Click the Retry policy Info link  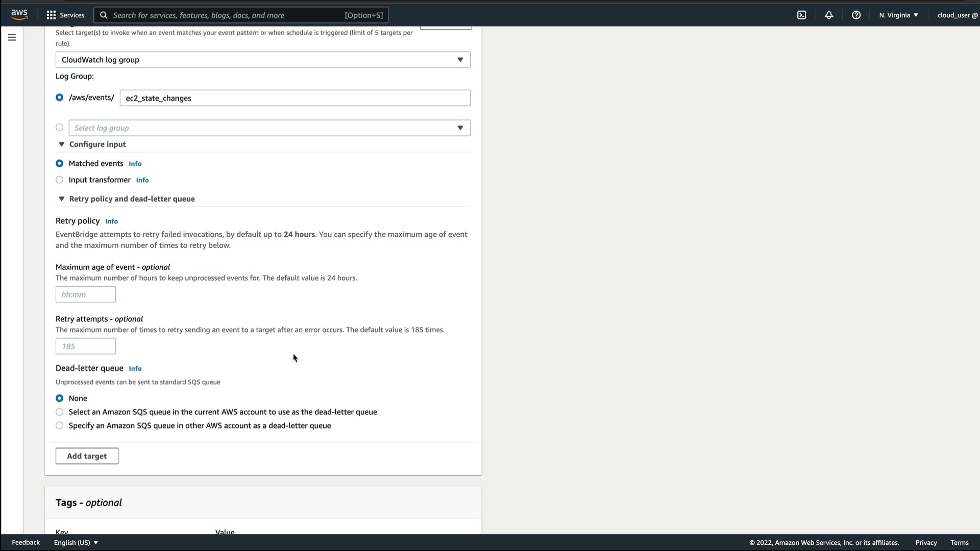point(111,221)
